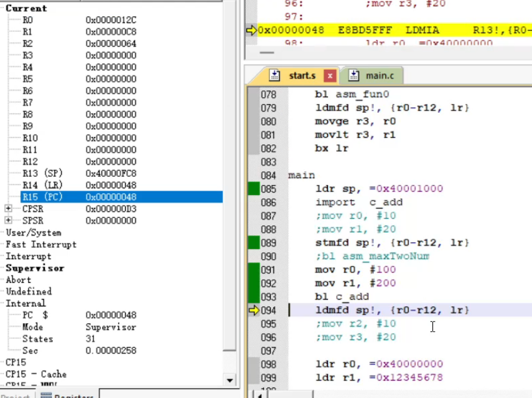Viewport: 532px width, 398px height.
Task: Click the PC $ internal register row
Action: pos(80,315)
